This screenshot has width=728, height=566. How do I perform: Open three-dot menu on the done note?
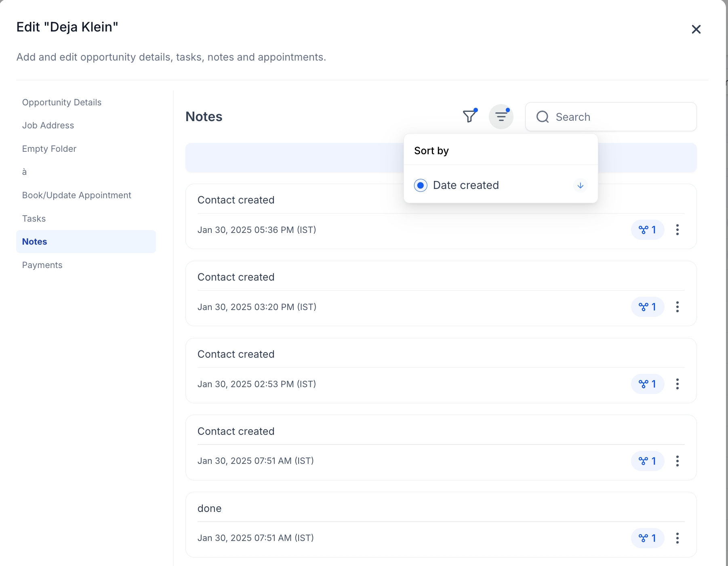point(678,538)
